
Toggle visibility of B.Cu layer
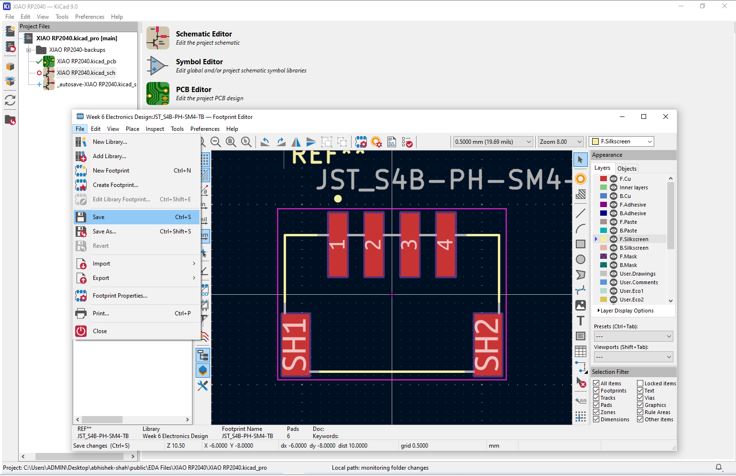click(x=613, y=196)
